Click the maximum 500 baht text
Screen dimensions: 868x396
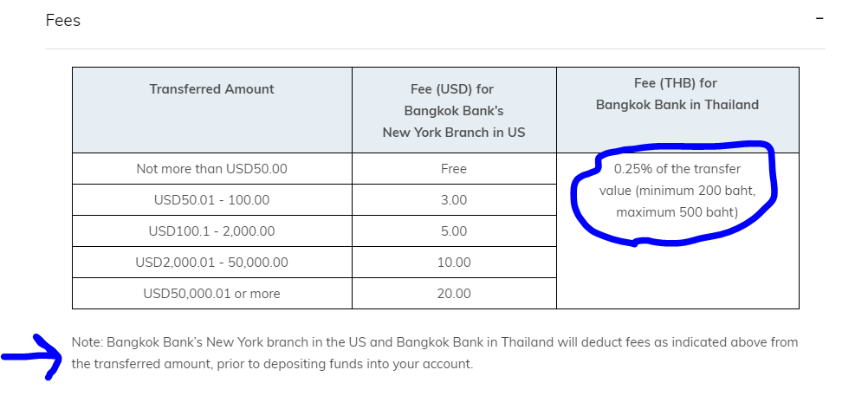677,212
